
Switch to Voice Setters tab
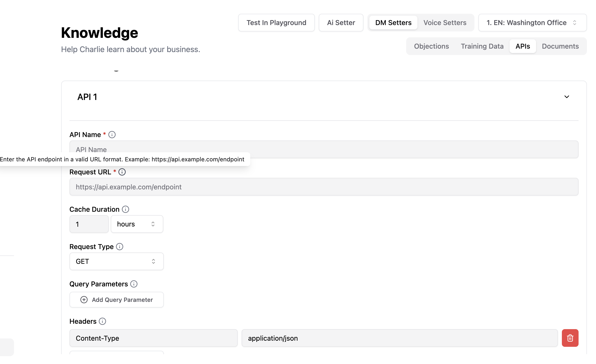445,23
